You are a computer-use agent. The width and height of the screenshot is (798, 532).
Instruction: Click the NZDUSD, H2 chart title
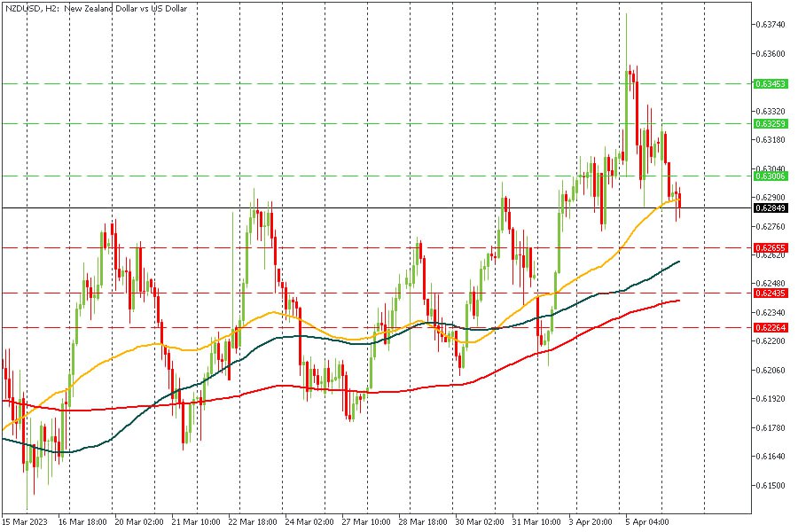click(x=96, y=9)
